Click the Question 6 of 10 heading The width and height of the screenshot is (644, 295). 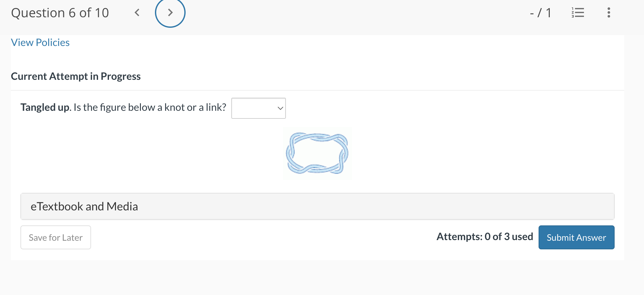(60, 13)
